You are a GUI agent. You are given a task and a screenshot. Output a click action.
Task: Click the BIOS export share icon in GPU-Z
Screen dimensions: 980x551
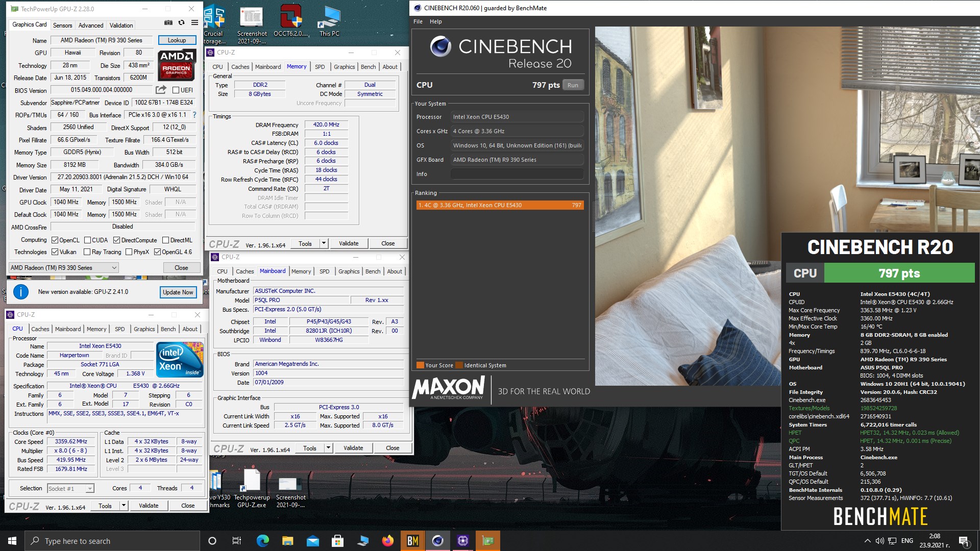pos(161,90)
